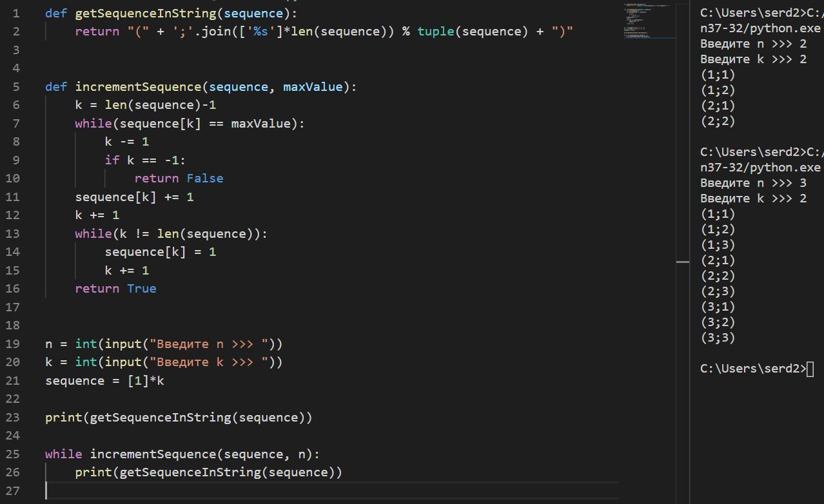Click the indented print statement on line 26
The width and height of the screenshot is (824, 504).
pyautogui.click(x=209, y=472)
